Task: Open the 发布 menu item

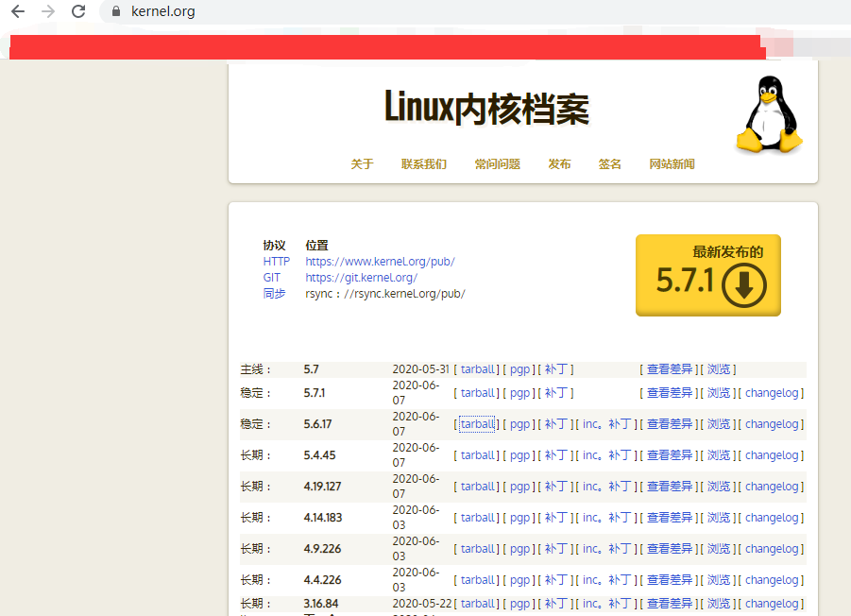Action: click(559, 163)
